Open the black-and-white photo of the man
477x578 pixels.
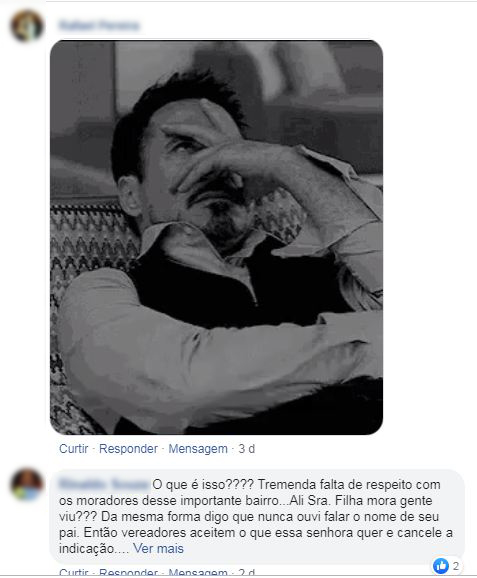tap(216, 237)
